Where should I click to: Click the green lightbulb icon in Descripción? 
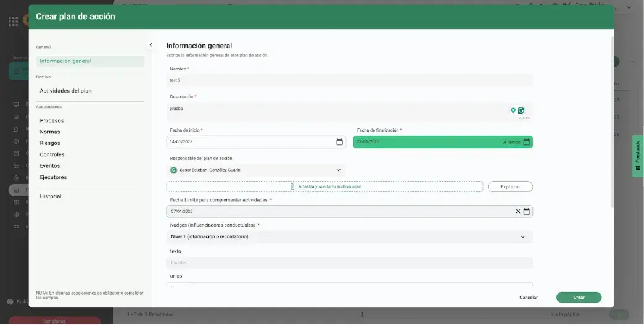pos(513,111)
